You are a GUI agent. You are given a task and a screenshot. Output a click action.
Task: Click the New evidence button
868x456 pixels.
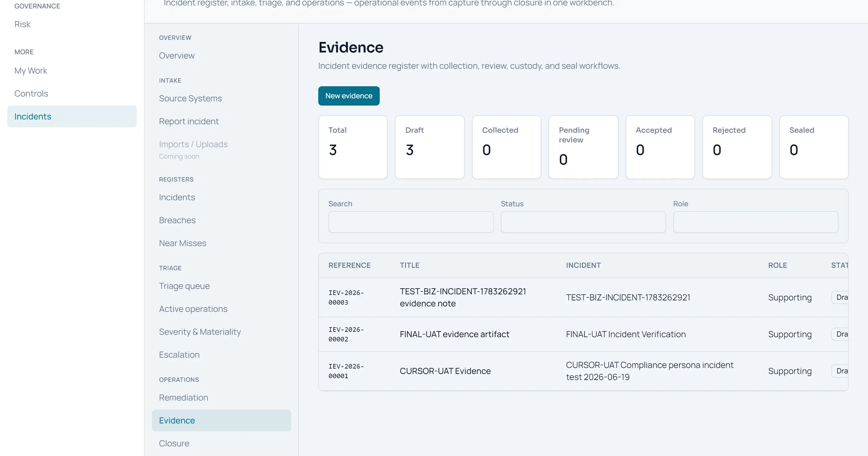[349, 96]
